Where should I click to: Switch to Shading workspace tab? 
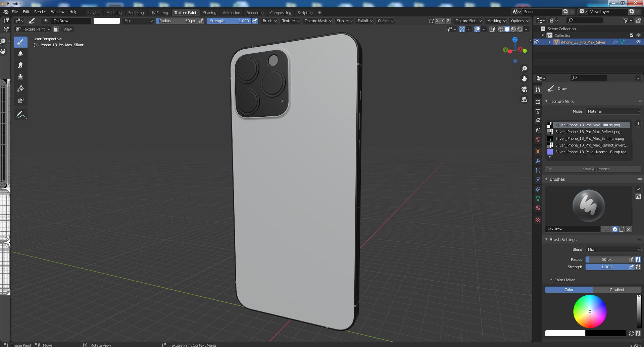click(209, 13)
